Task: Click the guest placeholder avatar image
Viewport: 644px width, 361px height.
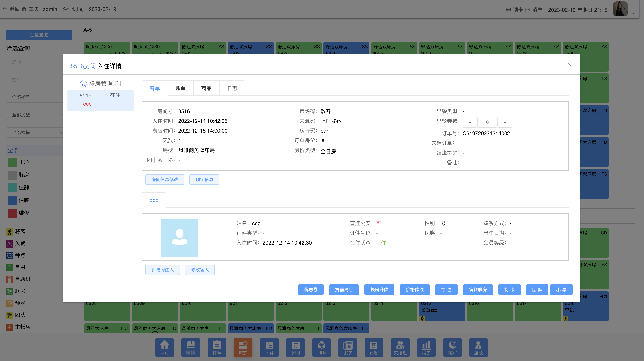Action: coord(180,238)
